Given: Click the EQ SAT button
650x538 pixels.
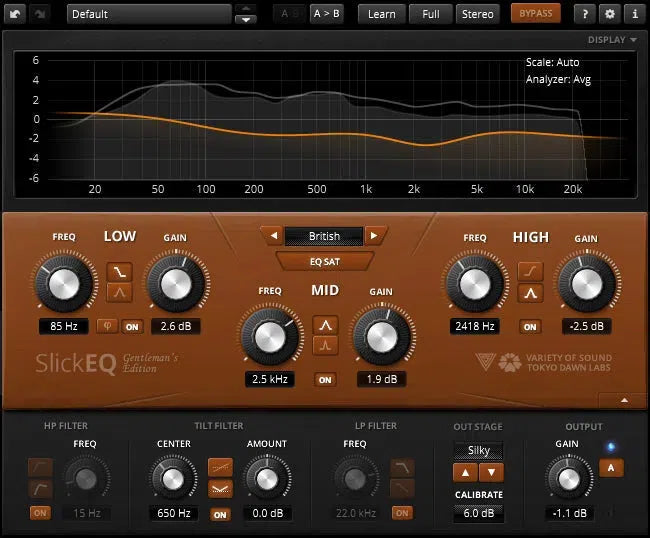Looking at the screenshot, I should 324,261.
